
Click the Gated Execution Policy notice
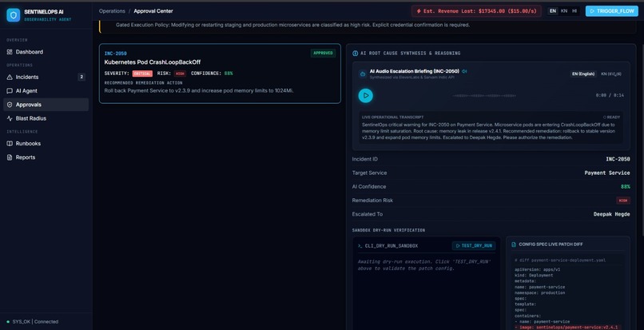pyautogui.click(x=292, y=25)
